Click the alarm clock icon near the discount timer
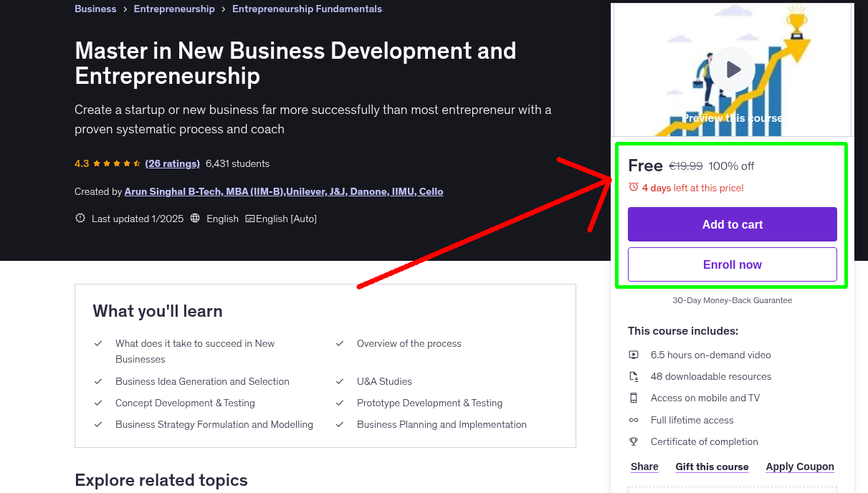This screenshot has height=493, width=868. pyautogui.click(x=632, y=187)
